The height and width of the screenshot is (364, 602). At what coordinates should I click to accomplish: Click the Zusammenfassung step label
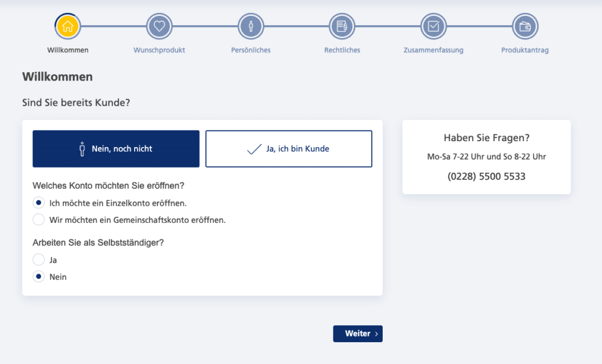click(433, 50)
